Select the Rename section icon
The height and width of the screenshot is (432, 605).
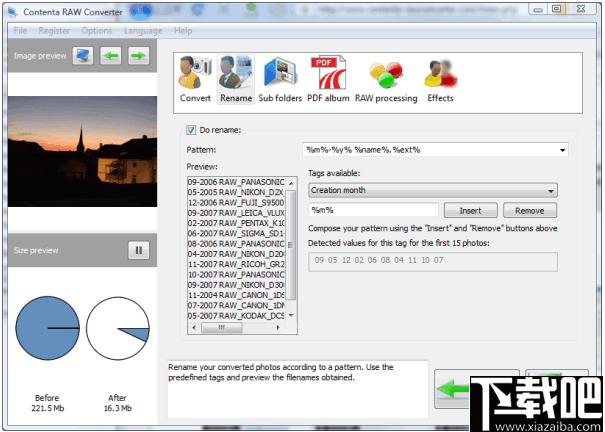click(x=236, y=79)
